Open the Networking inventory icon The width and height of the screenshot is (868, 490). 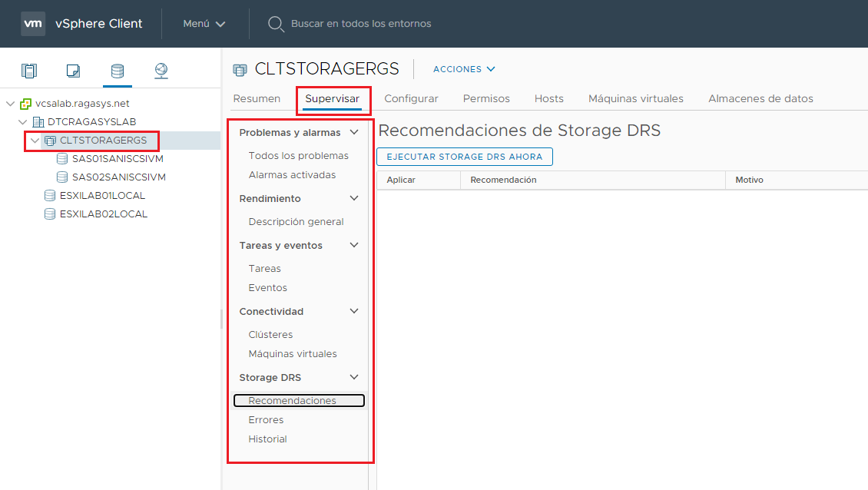click(x=161, y=70)
